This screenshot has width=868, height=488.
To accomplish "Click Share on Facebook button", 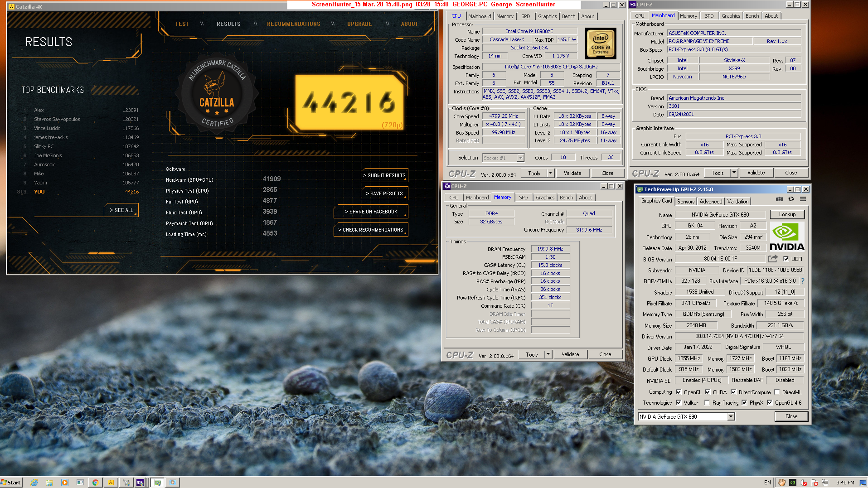I will (371, 212).
